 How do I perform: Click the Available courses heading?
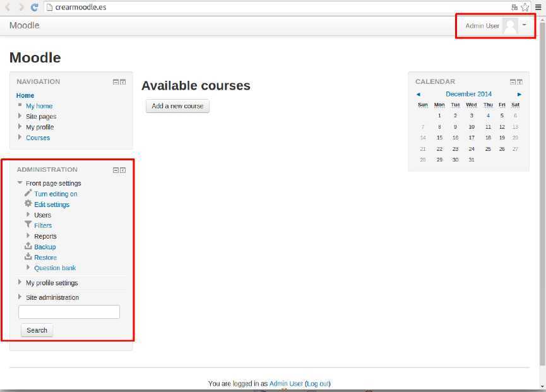click(196, 86)
